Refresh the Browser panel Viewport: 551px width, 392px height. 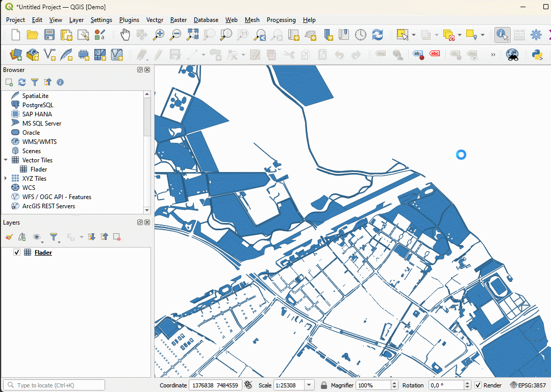(x=21, y=82)
